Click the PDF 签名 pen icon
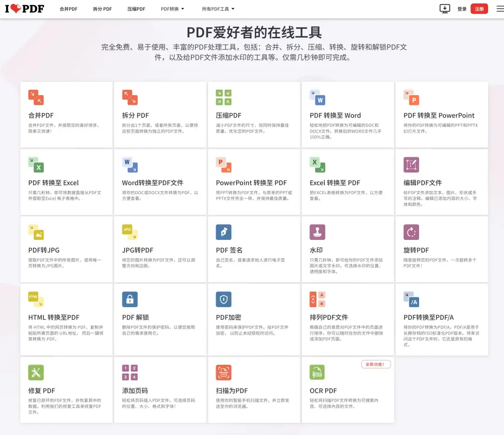 pos(224,232)
